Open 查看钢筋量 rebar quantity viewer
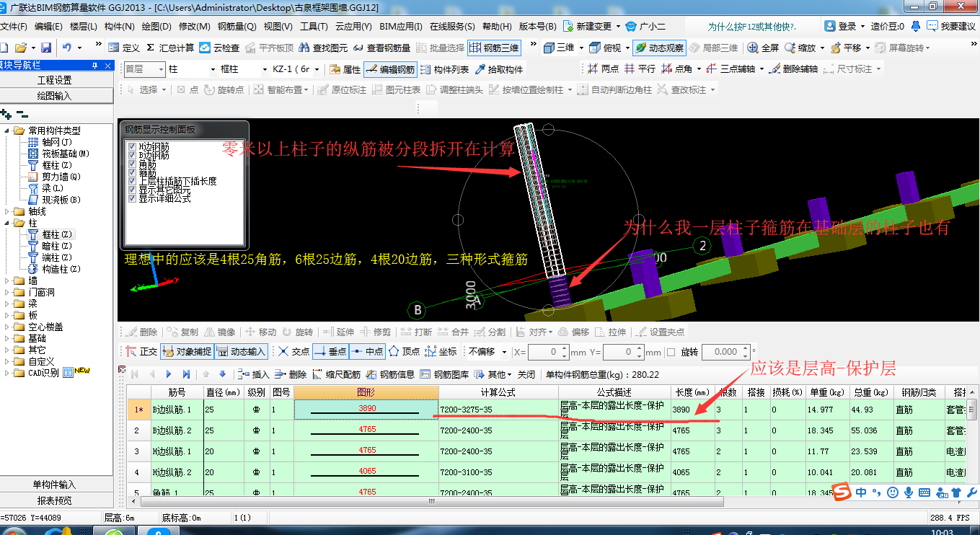The width and height of the screenshot is (980, 535). pyautogui.click(x=381, y=48)
